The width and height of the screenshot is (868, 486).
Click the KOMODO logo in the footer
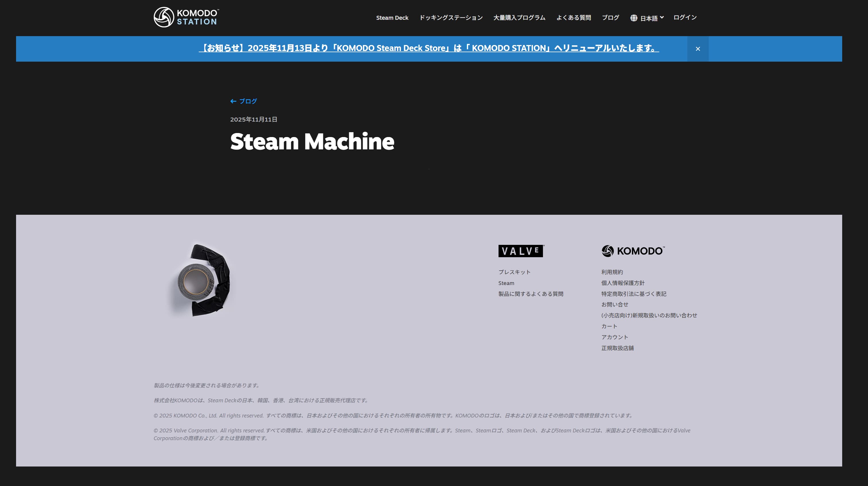coord(633,251)
